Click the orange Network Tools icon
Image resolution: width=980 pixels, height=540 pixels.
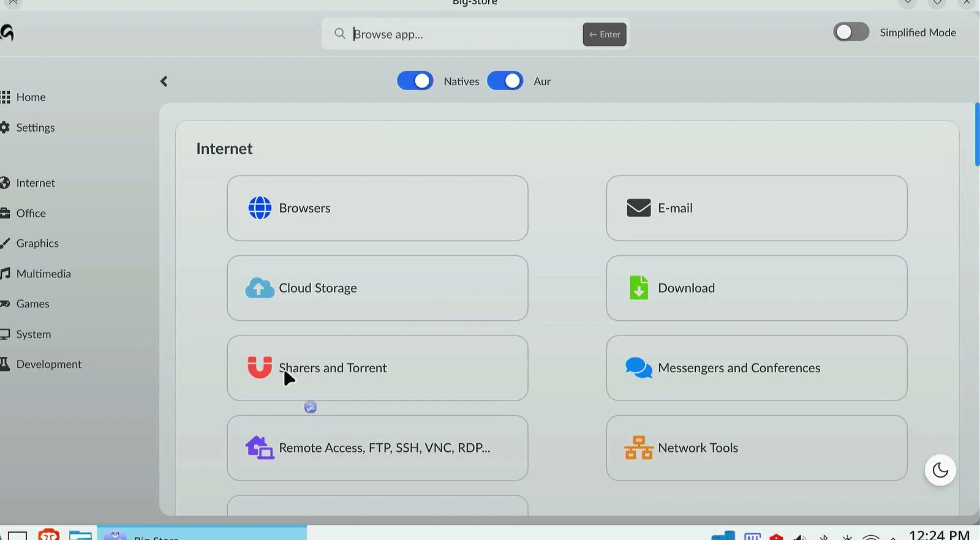(x=639, y=448)
